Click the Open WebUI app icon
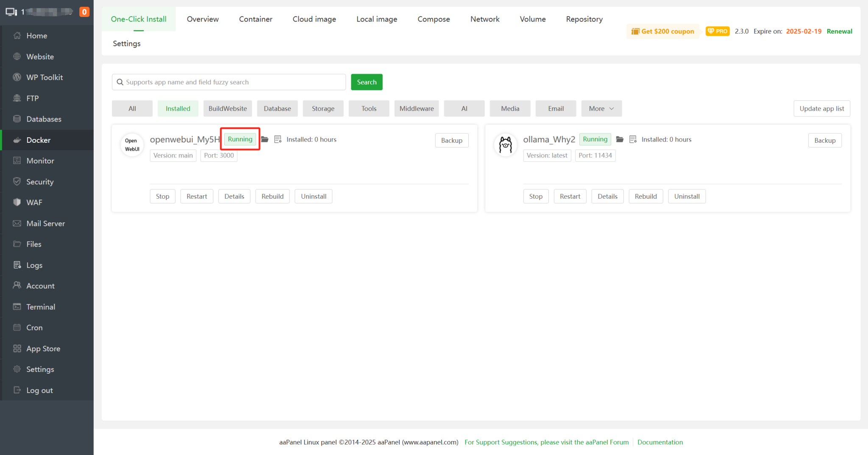The height and width of the screenshot is (455, 868). [x=131, y=145]
